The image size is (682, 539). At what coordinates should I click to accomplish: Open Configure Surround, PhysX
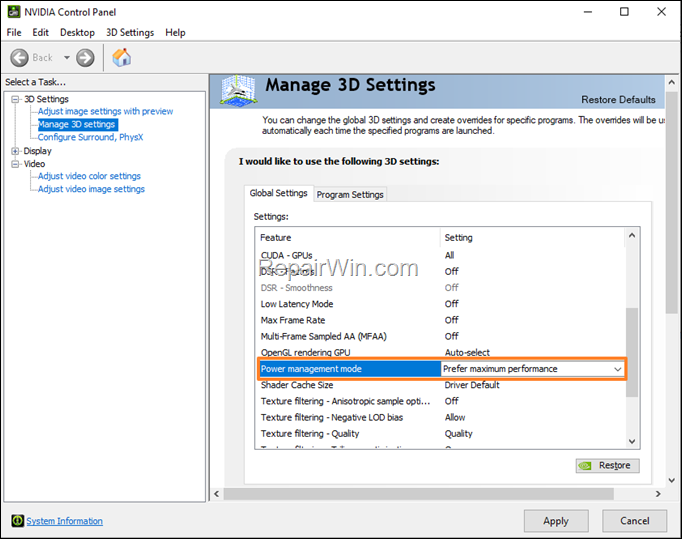pos(90,137)
